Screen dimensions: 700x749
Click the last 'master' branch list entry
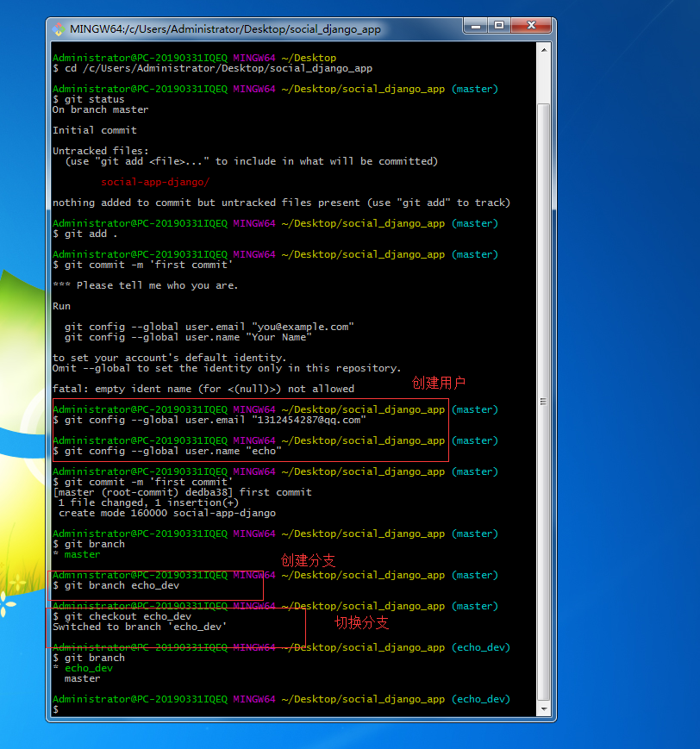pos(82,679)
